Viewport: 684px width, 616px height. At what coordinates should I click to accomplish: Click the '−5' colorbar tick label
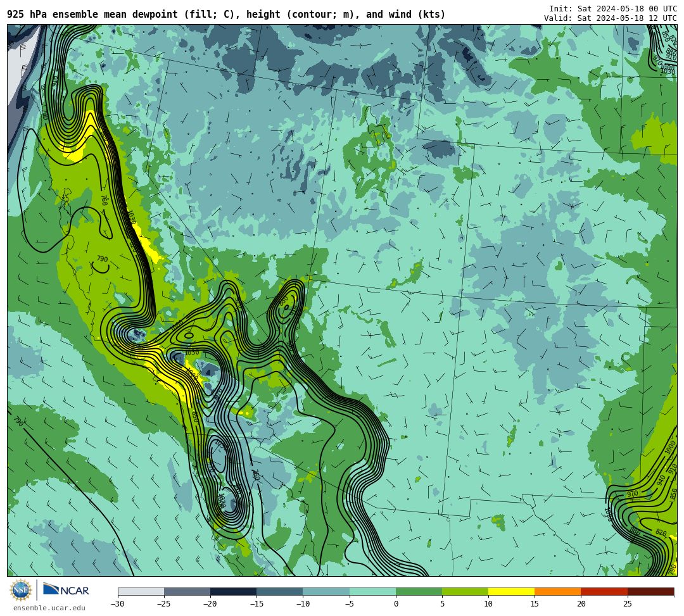350,604
